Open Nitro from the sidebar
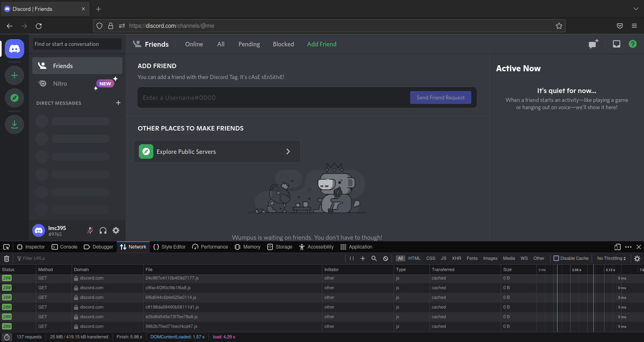 [77, 84]
